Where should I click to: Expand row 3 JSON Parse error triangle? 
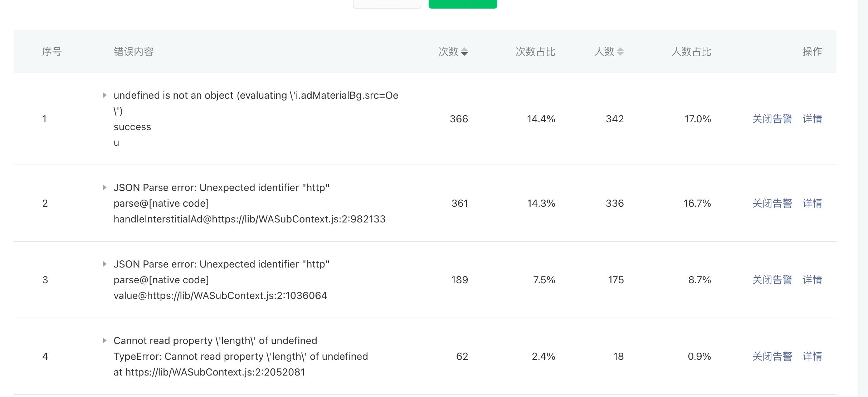pyautogui.click(x=104, y=264)
